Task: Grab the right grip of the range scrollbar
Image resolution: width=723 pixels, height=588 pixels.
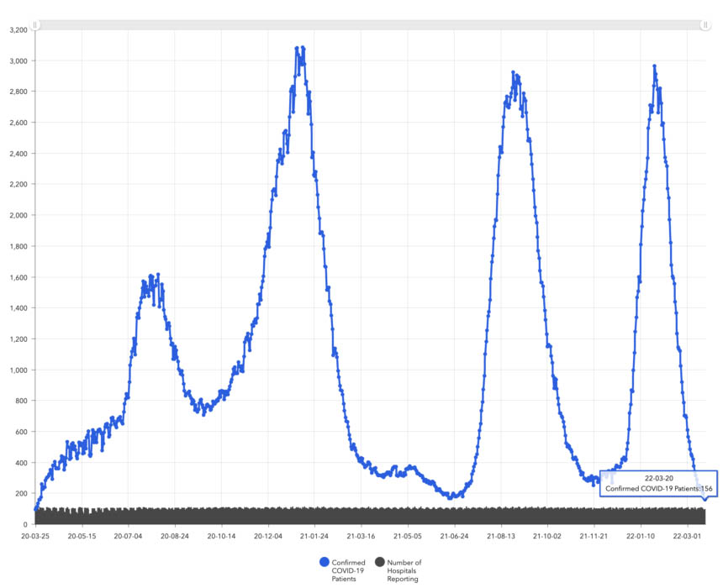Action: click(705, 25)
